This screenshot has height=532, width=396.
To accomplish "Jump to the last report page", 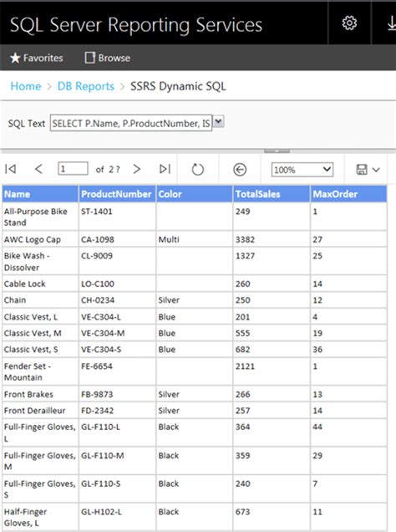I will pyautogui.click(x=165, y=169).
